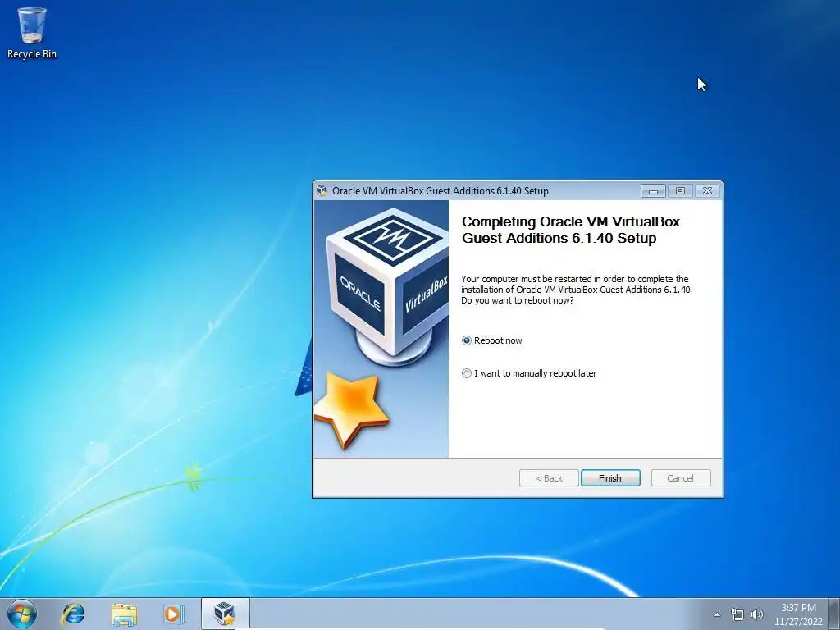Minimize the Guest Additions Setup window

pos(653,190)
